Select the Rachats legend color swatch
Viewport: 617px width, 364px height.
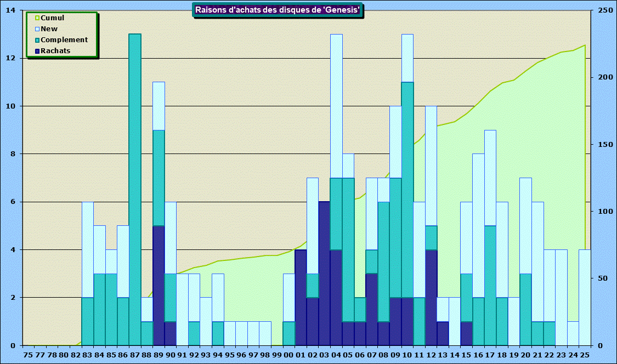[x=37, y=51]
